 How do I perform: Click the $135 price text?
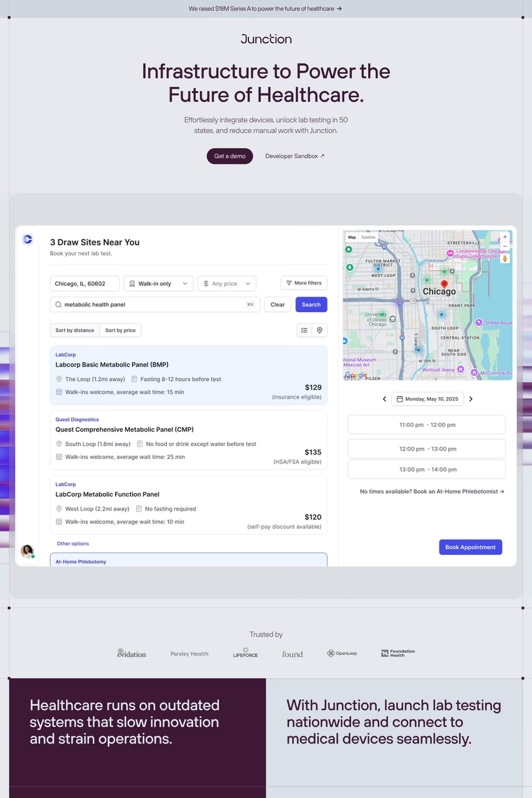coord(313,452)
